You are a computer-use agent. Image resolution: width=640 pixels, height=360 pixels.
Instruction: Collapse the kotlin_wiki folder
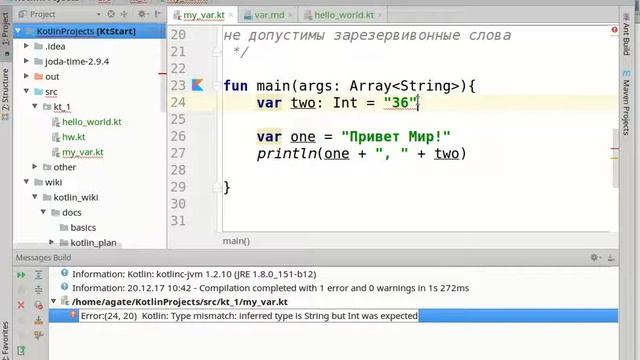point(35,197)
